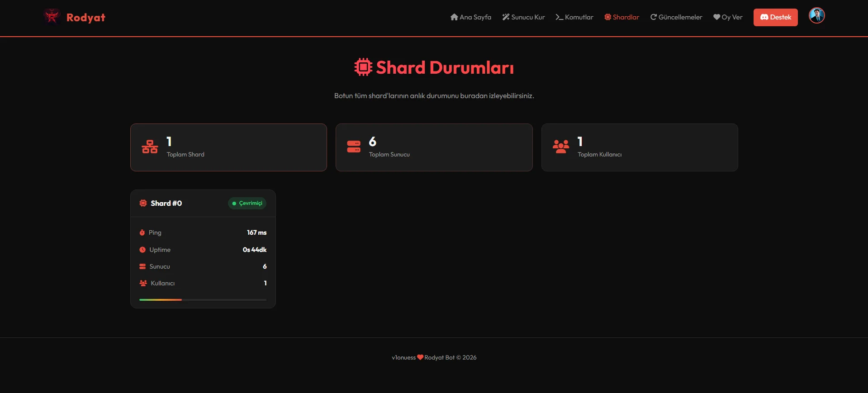Click the server icon beside Sunucu row
The image size is (868, 393).
pos(142,266)
